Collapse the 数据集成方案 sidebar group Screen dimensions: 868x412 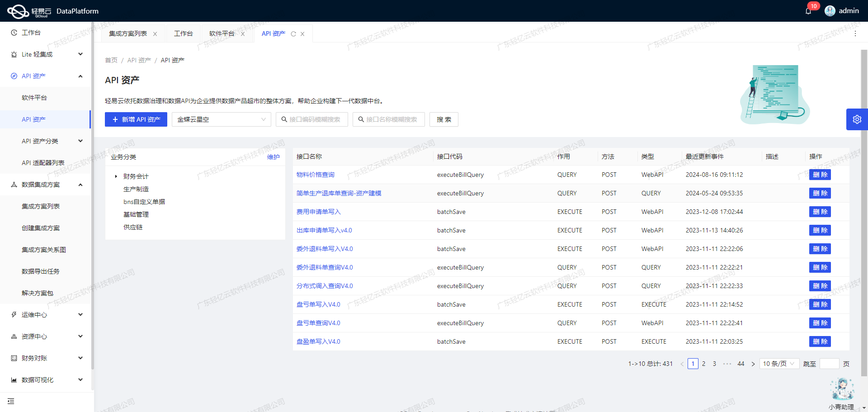(80, 185)
